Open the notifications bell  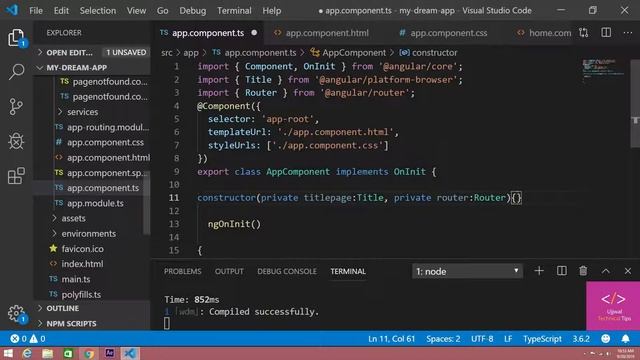tap(625, 338)
